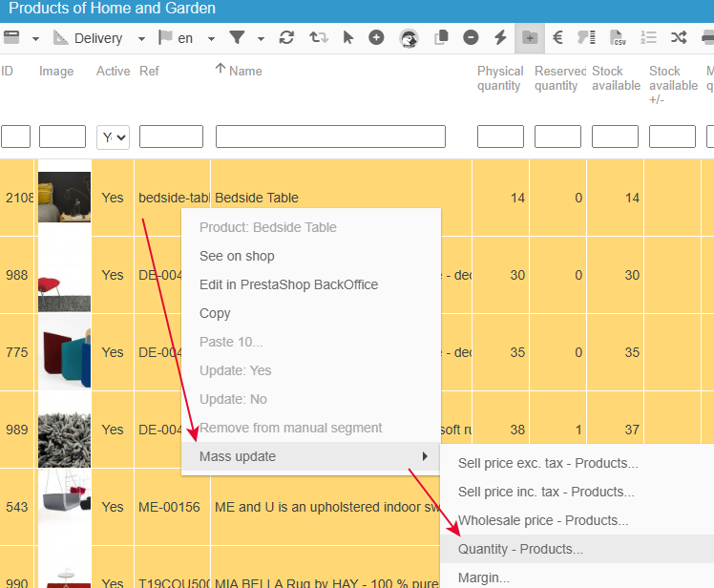Image resolution: width=714 pixels, height=588 pixels.
Task: Expand the Mass update submenu arrow
Action: (x=425, y=456)
